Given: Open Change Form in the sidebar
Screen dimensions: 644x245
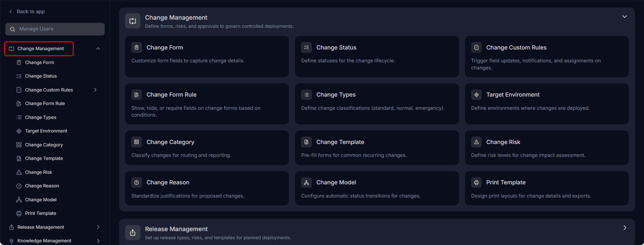Looking at the screenshot, I should [x=40, y=62].
